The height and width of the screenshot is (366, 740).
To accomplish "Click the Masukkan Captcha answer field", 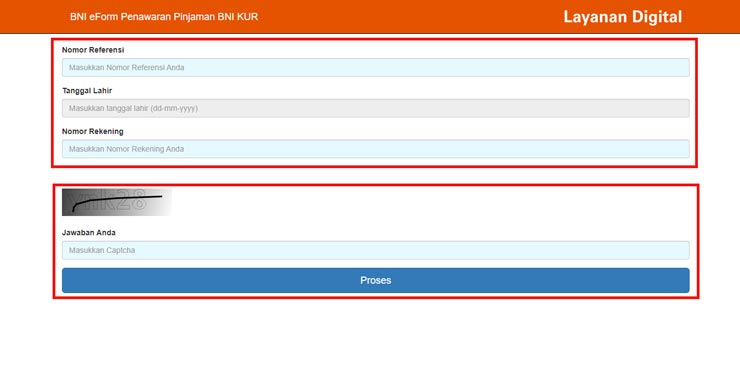I will point(375,250).
